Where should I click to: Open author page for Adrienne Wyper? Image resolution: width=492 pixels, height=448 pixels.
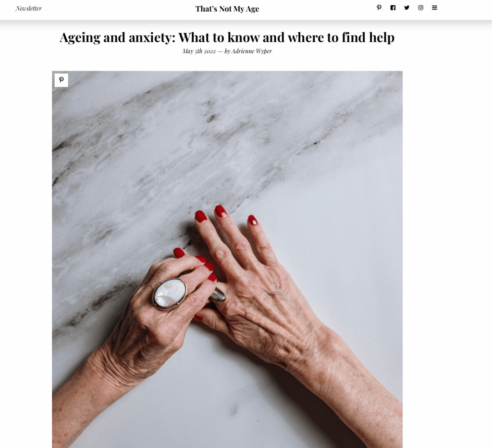click(252, 51)
